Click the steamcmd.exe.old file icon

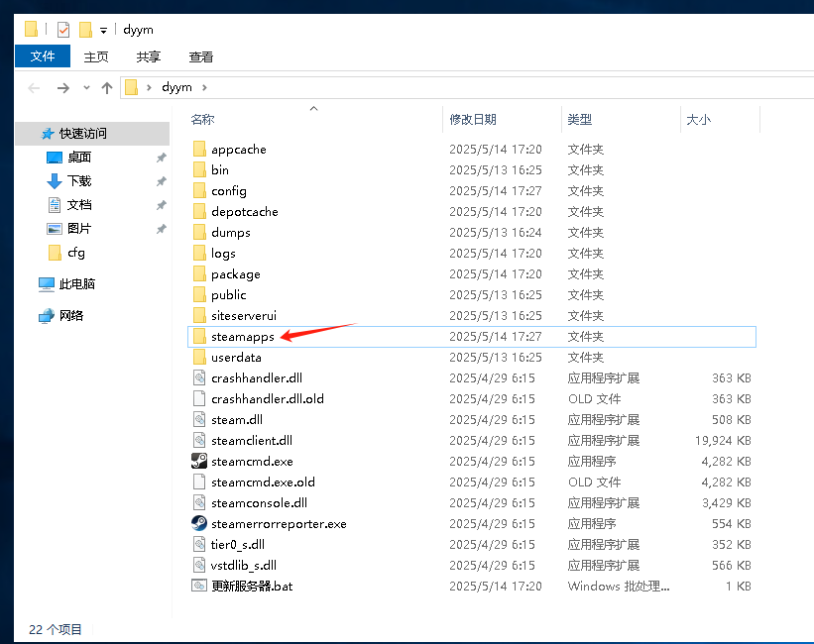[199, 482]
